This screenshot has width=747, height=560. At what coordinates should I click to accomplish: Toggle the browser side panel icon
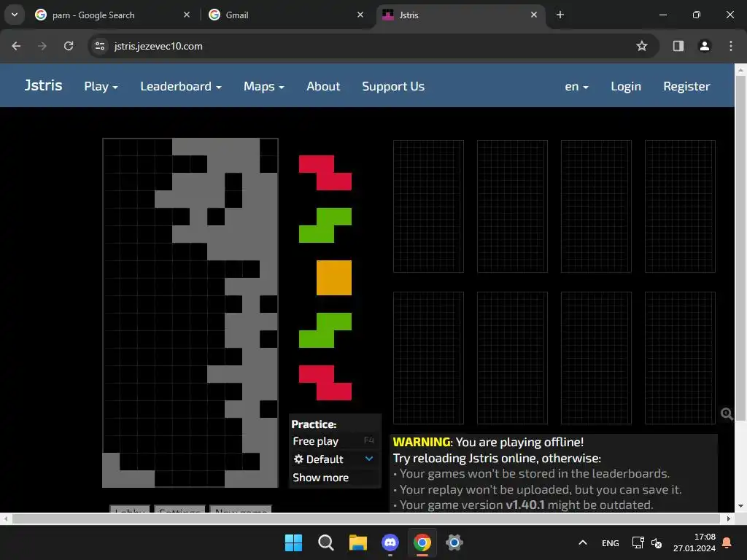tap(678, 46)
